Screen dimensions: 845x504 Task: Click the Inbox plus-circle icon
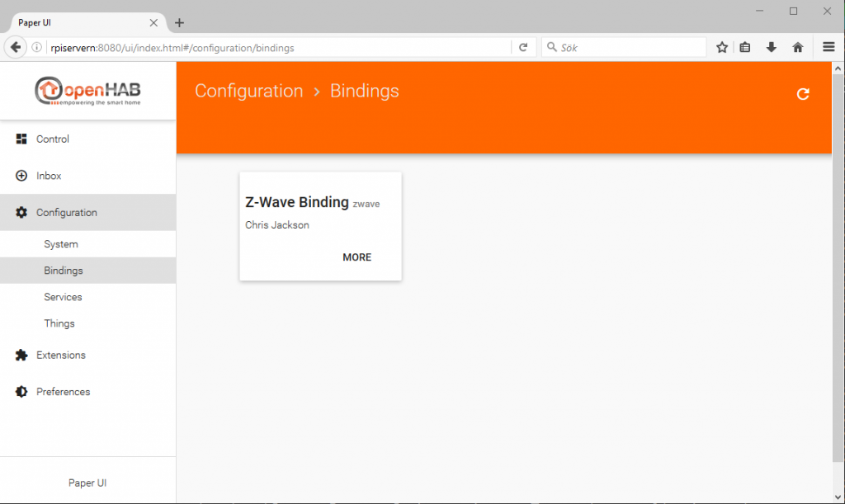coord(21,176)
